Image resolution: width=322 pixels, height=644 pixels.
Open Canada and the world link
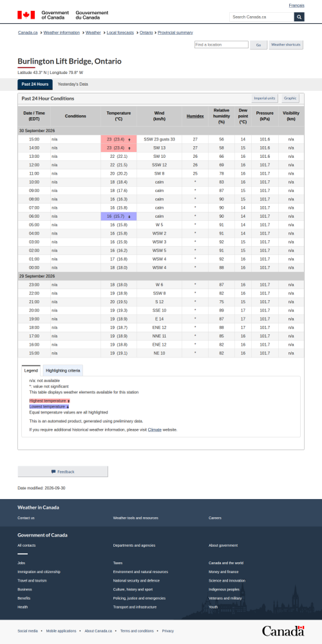[x=226, y=563]
